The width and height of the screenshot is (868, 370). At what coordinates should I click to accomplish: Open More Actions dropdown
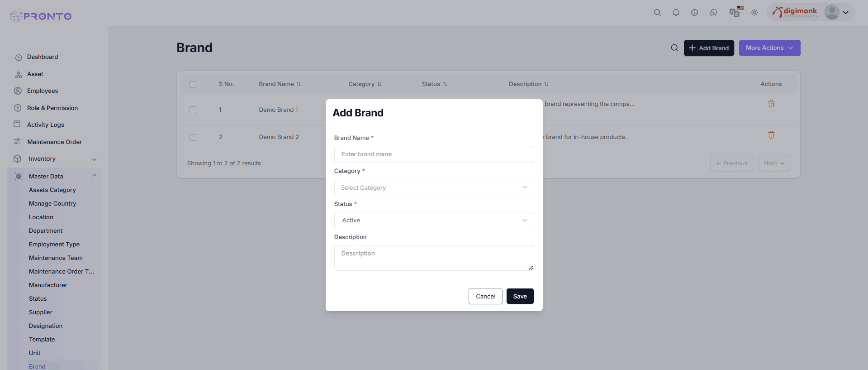(x=769, y=48)
